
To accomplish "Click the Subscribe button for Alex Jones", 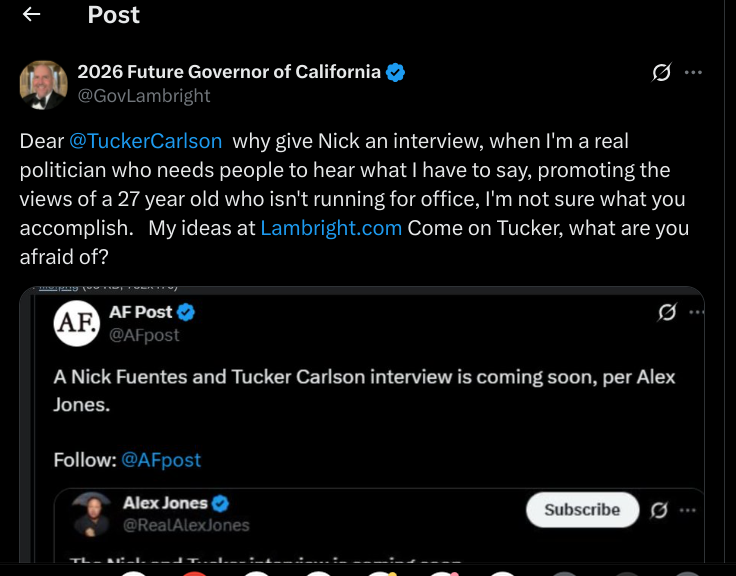I will [x=582, y=510].
